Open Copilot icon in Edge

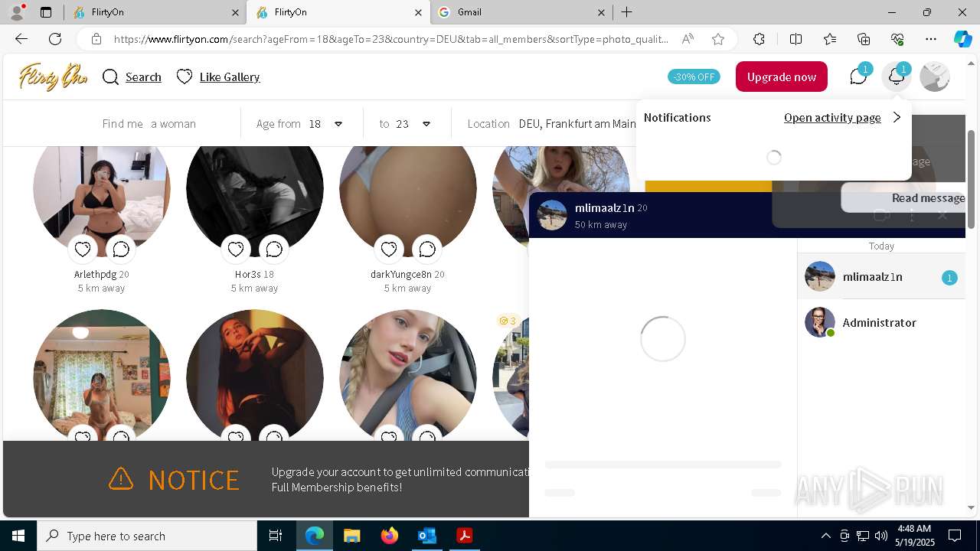pyautogui.click(x=962, y=39)
